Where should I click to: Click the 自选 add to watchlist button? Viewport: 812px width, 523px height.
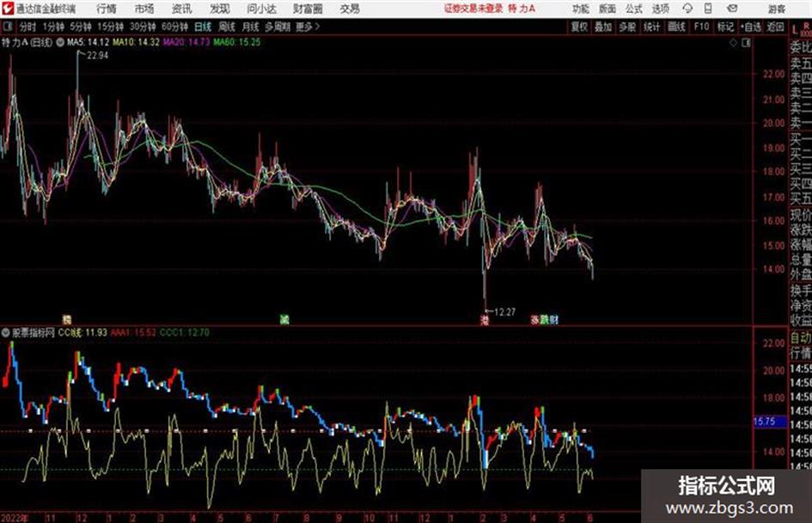click(x=750, y=27)
